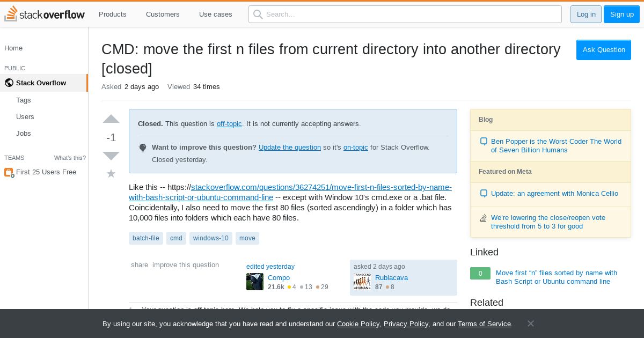Image resolution: width=644 pixels, height=338 pixels.
Task: Open the Customers menu item
Action: (x=163, y=14)
